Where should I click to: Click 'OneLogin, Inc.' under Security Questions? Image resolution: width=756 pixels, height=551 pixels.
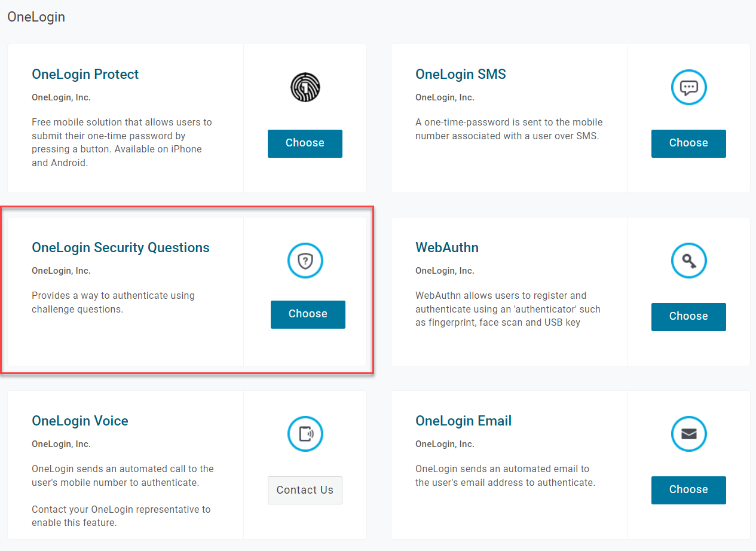coord(61,271)
